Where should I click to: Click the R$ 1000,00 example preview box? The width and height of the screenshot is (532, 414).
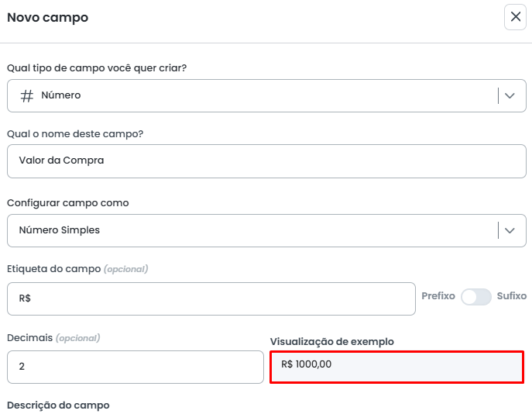396,367
